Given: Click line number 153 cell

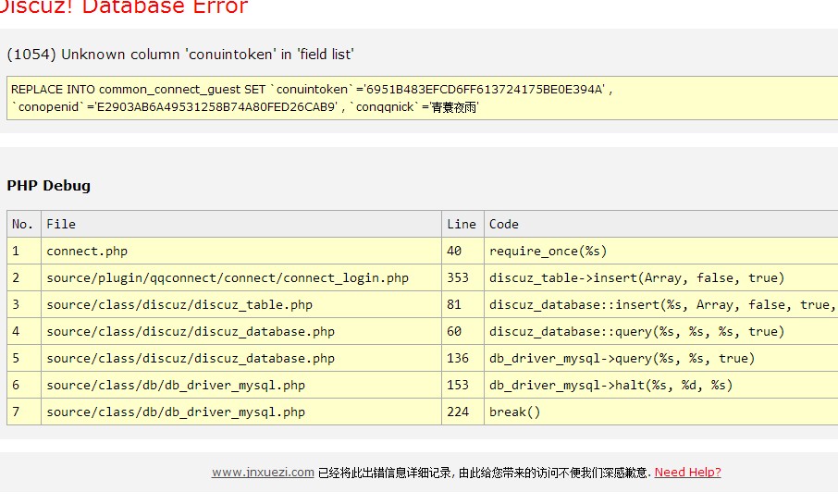Looking at the screenshot, I should point(462,385).
